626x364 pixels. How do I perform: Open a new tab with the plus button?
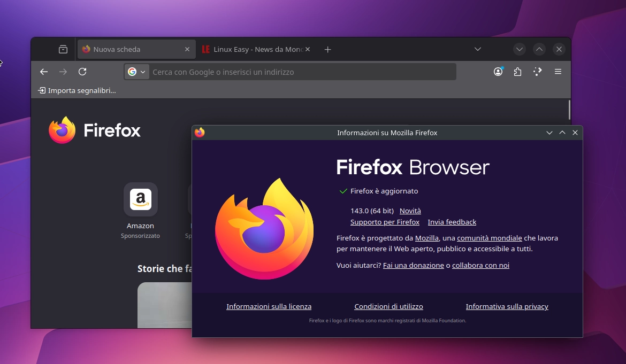[327, 49]
